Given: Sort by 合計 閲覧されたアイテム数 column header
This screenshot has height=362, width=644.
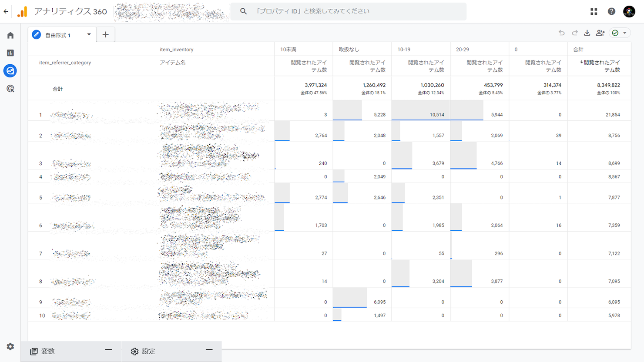Looking at the screenshot, I should coord(600,66).
